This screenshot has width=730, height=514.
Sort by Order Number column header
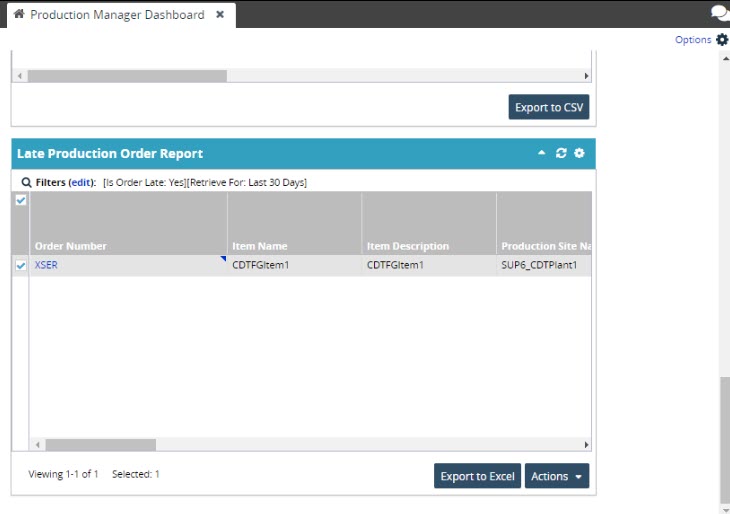(x=70, y=246)
